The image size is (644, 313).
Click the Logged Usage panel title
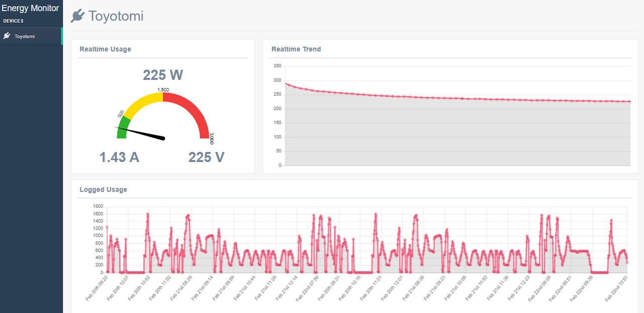tap(103, 190)
